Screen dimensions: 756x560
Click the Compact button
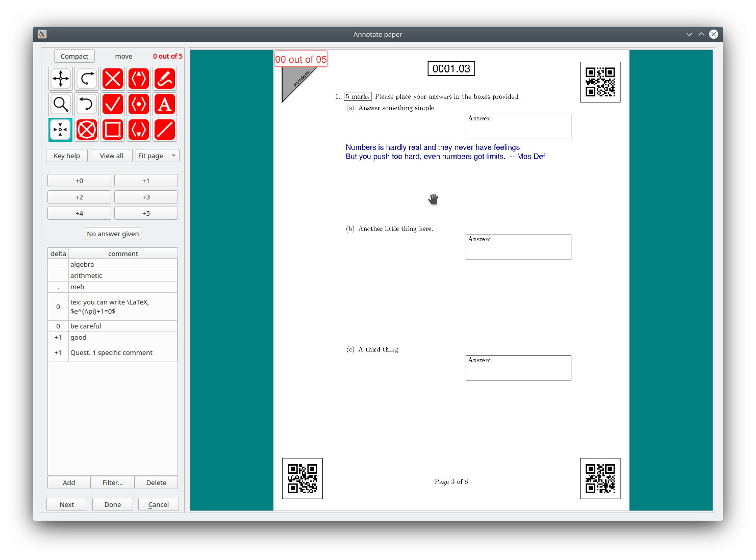(x=74, y=56)
